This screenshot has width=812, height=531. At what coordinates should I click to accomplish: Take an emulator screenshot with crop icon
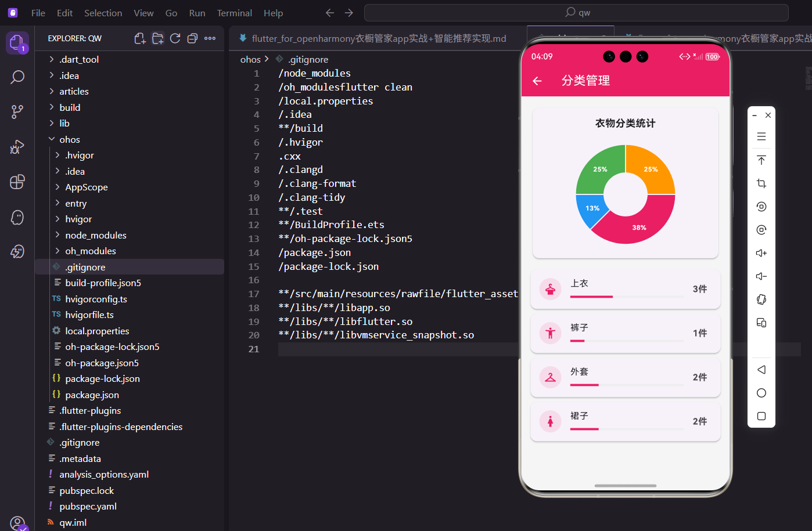tap(761, 183)
